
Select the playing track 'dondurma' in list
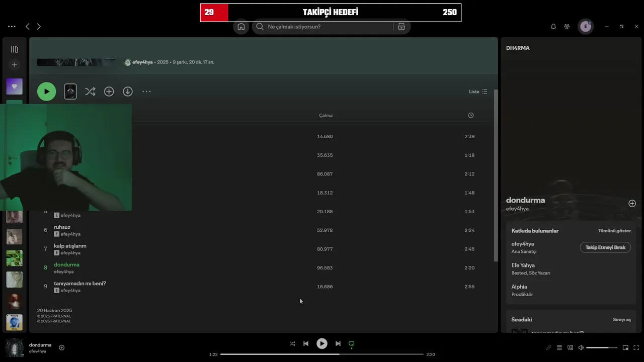[66, 264]
